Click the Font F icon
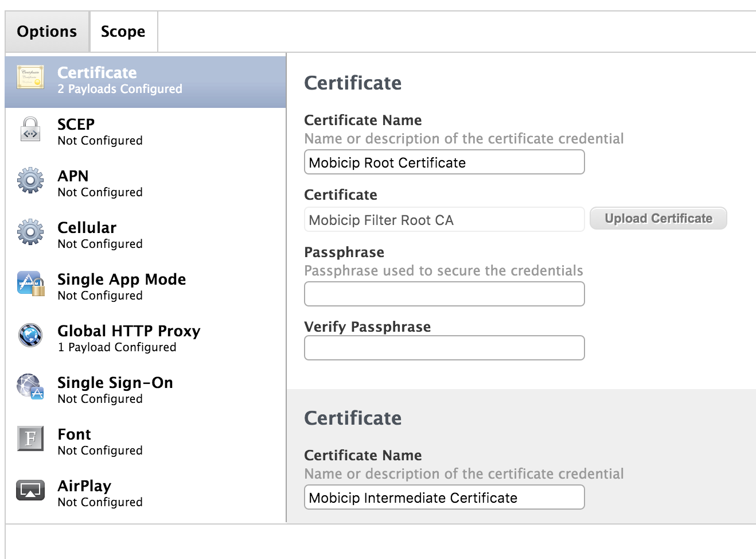 pos(30,438)
